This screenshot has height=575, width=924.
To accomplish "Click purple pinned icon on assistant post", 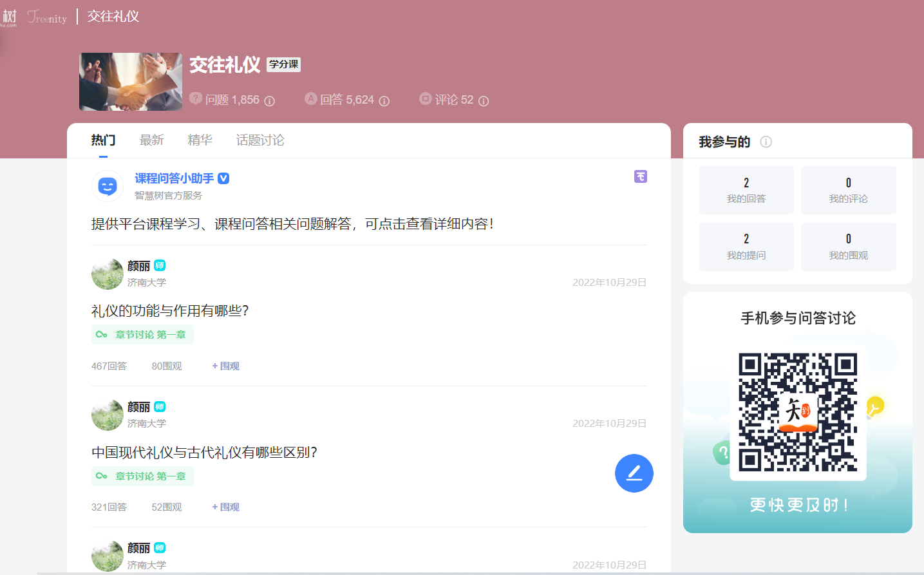I will [x=641, y=176].
